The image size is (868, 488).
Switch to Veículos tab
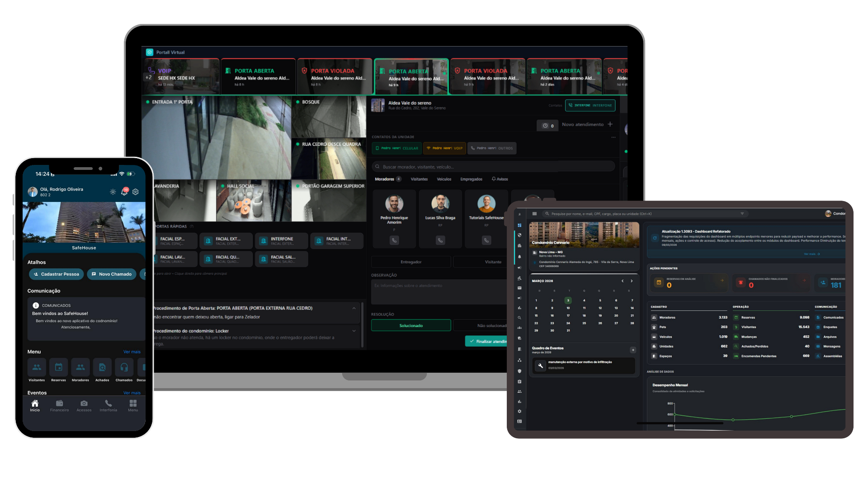coord(444,179)
